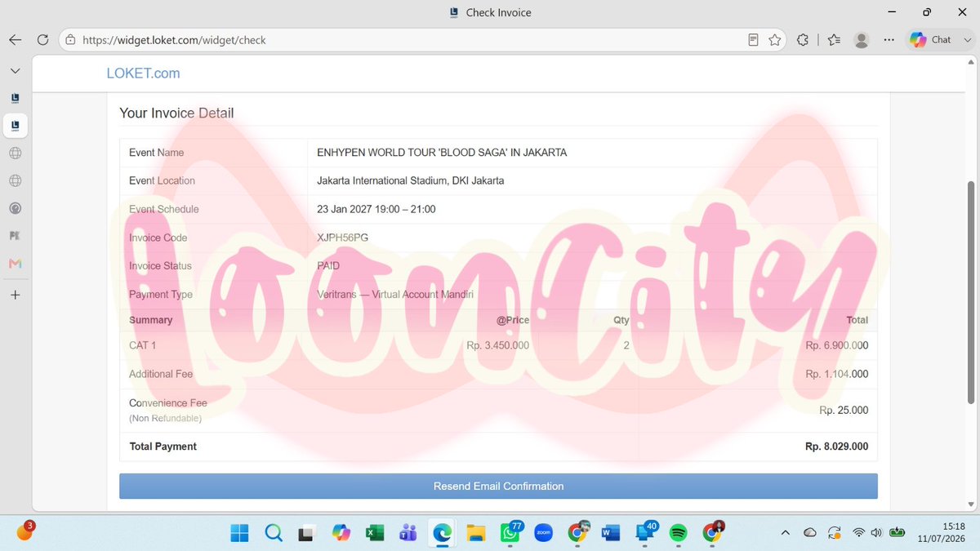This screenshot has height=551, width=980.
Task: Open the browser profile avatar
Action: click(861, 40)
